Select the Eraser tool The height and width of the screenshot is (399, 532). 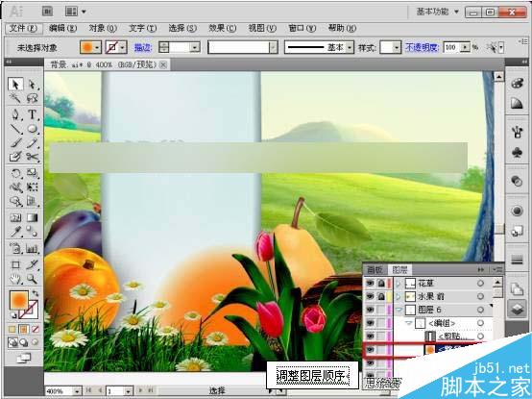[x=15, y=157]
